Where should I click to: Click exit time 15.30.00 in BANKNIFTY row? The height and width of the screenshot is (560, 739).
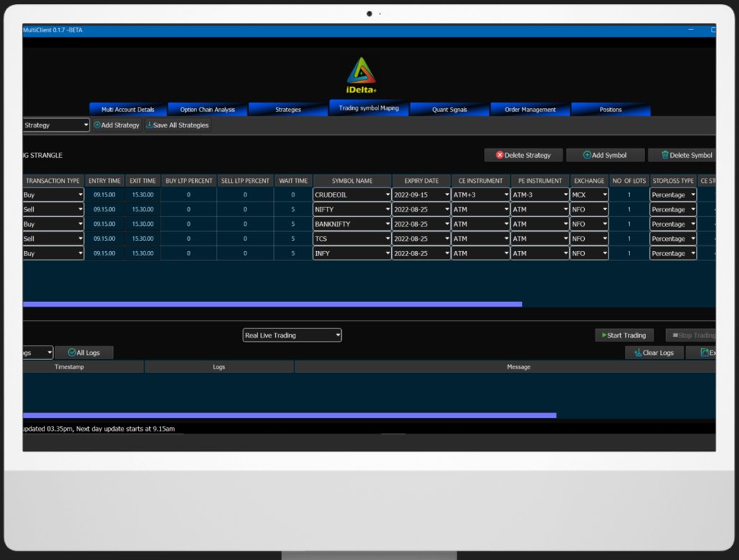(x=143, y=224)
